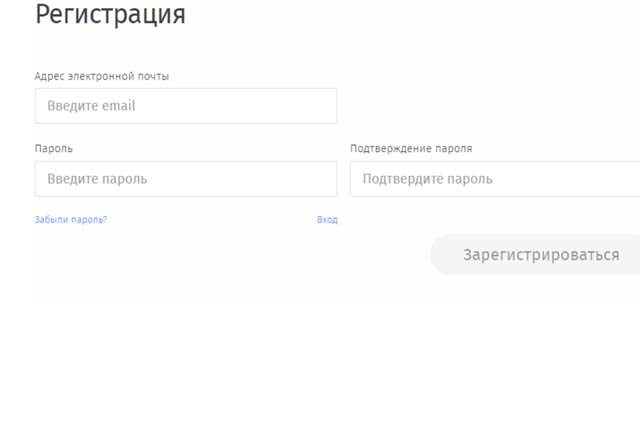
Task: Activate the password entry box under 'Пароль'
Action: 186,179
